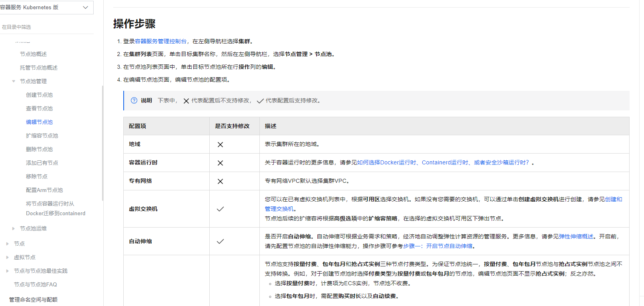Image resolution: width=644 pixels, height=306 pixels.
Task: Click the 在目录中筛选 filter input
Action: tap(46, 27)
